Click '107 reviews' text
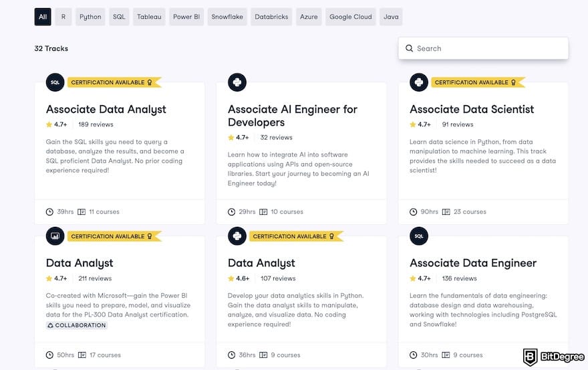 coord(278,278)
